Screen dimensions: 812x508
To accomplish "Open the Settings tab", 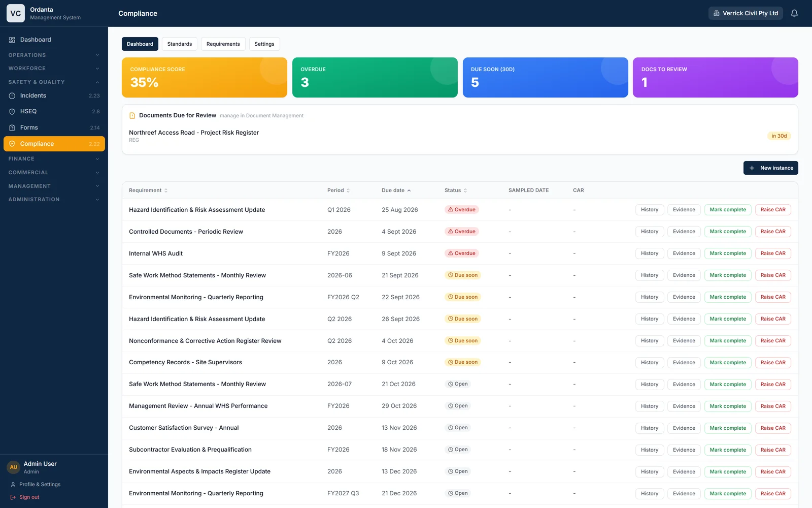I will (264, 44).
